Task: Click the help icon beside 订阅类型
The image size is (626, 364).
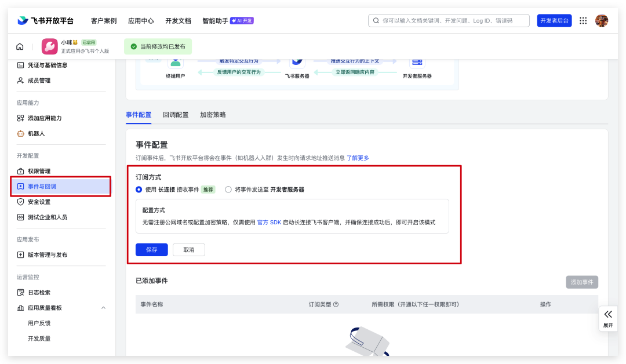Action: (336, 304)
